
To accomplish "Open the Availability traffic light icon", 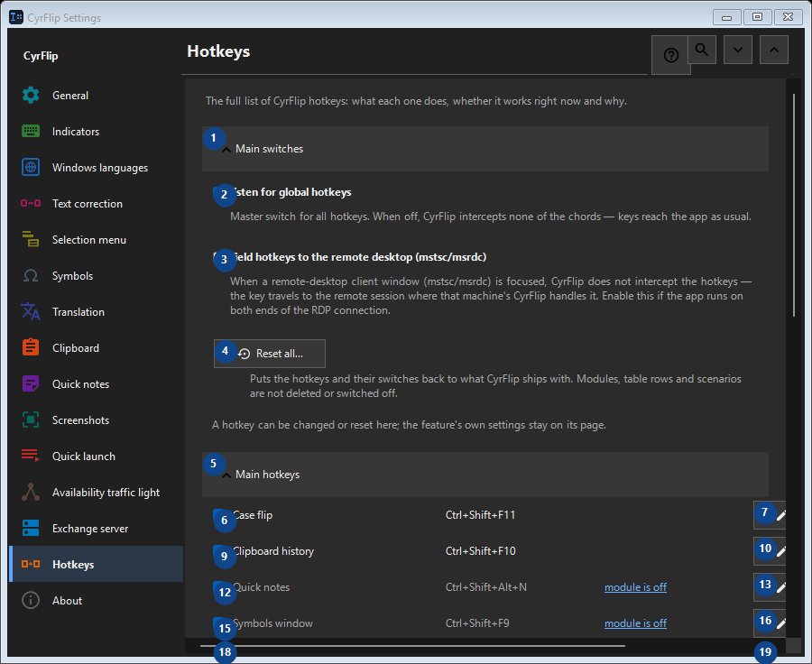I will (x=31, y=492).
